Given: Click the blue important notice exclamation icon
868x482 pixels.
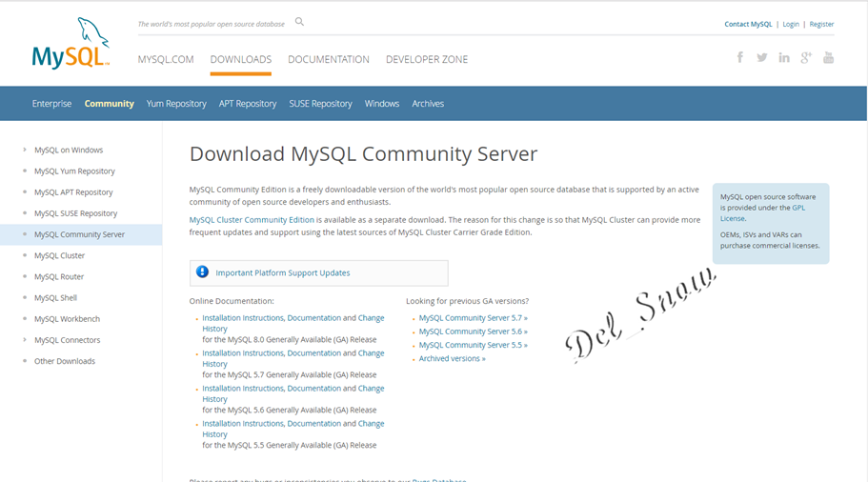Looking at the screenshot, I should pyautogui.click(x=203, y=271).
